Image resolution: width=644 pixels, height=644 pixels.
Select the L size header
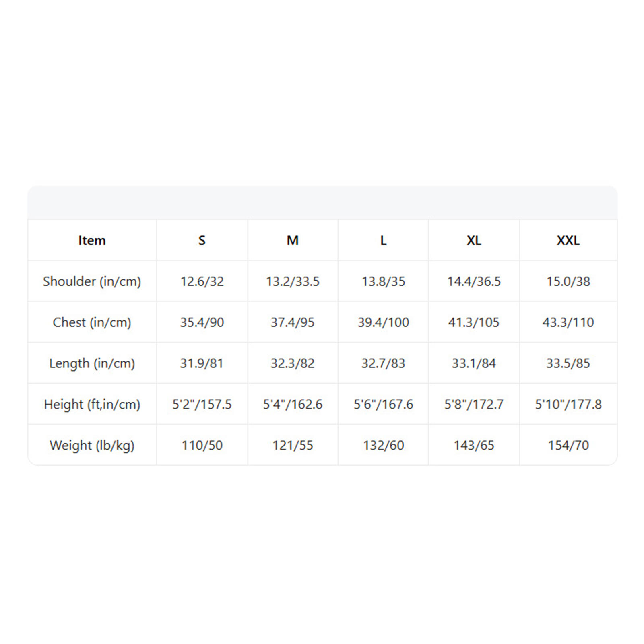point(383,240)
